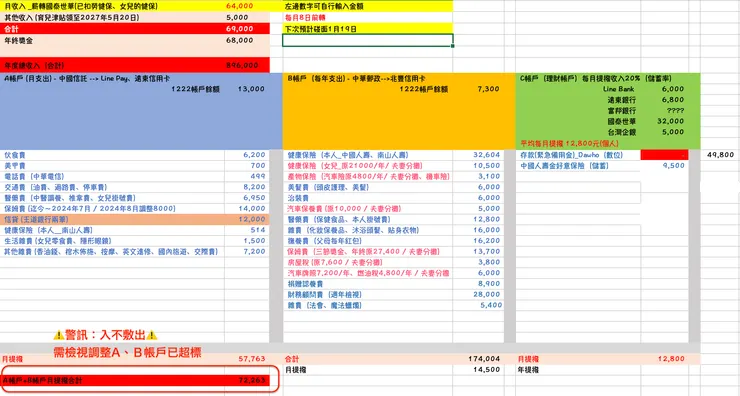The image size is (740, 396).
Task: Click the 財務顧問費 amount 28,000
Action: 486,295
